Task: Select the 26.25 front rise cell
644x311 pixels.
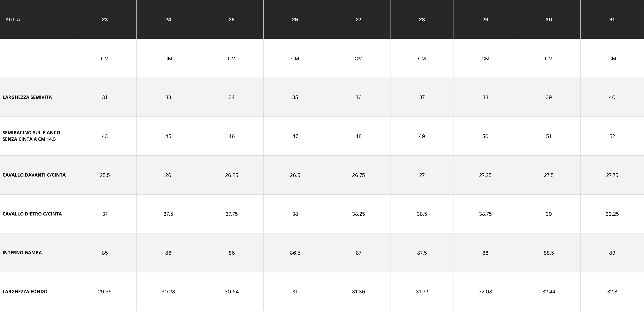Action: 231,175
